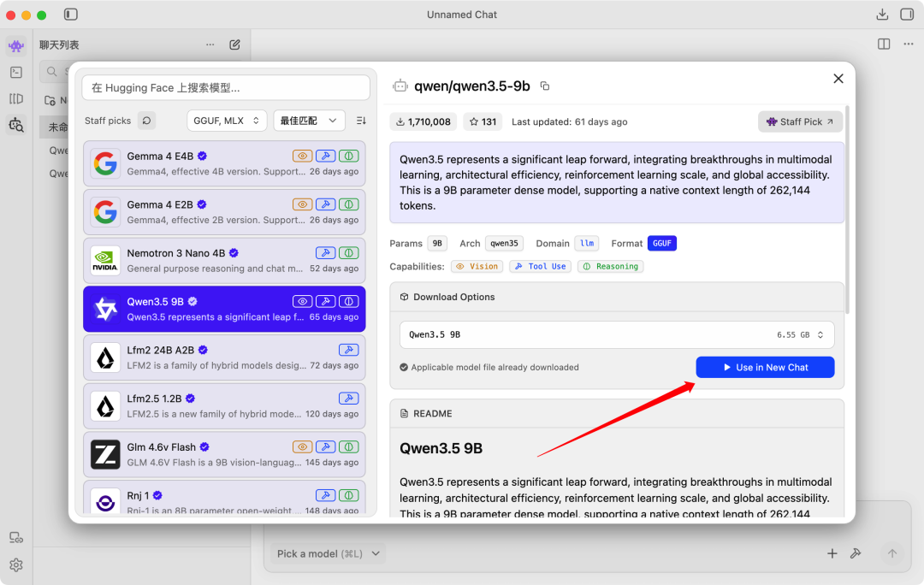Viewport: 924px width, 585px height.
Task: Select the Nemotron 3 Nano 4B model
Action: pyautogui.click(x=224, y=260)
